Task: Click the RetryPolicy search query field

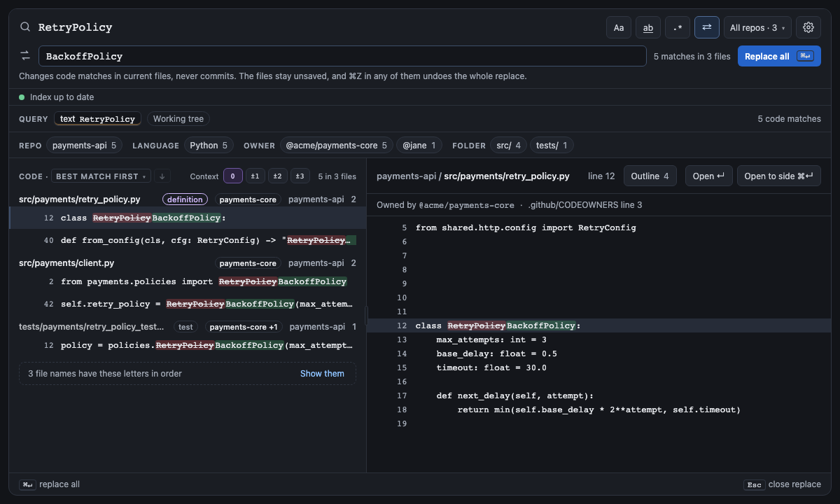Action: [318, 27]
